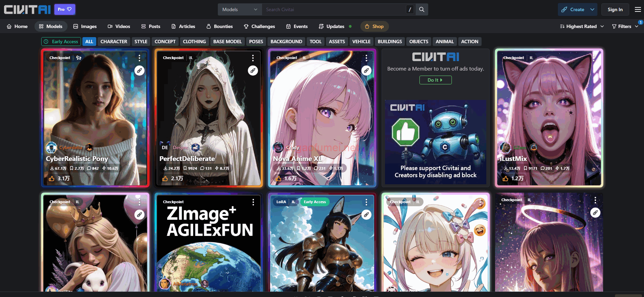Focus the Search Civitai input field

334,9
